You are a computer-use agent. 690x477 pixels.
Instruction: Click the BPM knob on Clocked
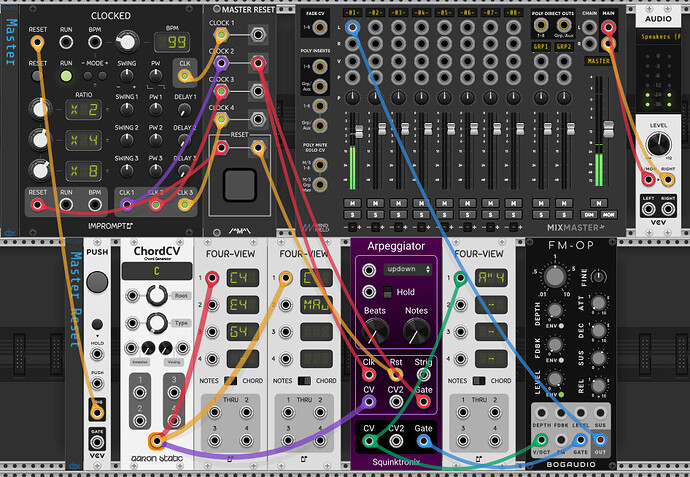click(127, 42)
